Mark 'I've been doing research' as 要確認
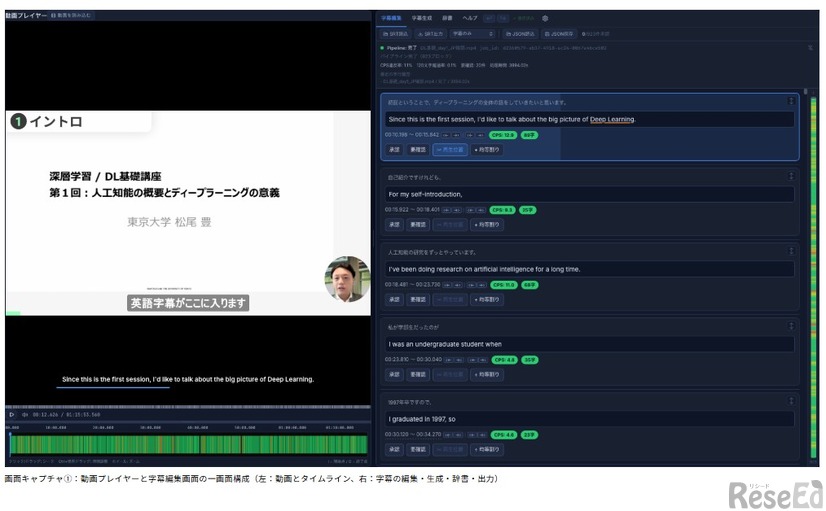The height and width of the screenshot is (511, 826). pyautogui.click(x=418, y=299)
